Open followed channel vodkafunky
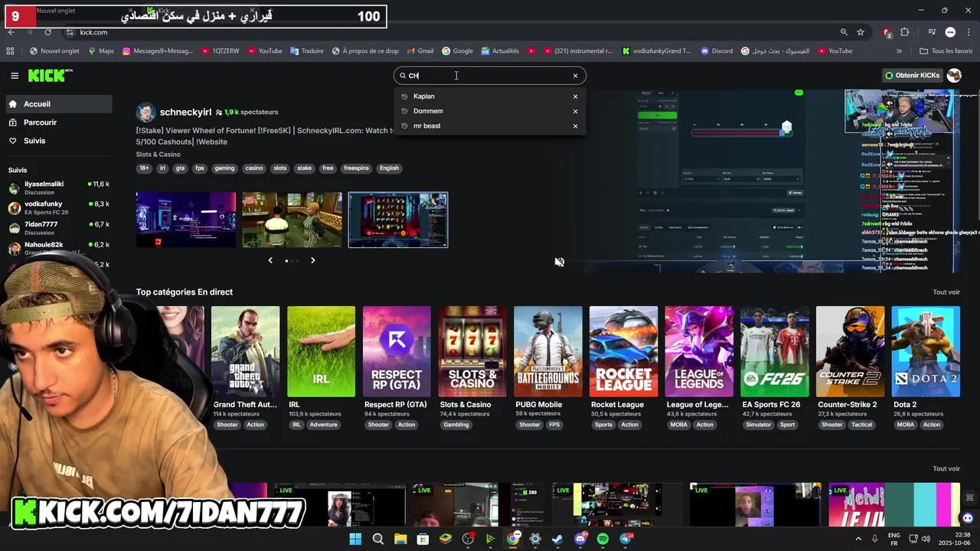The width and height of the screenshot is (980, 551). [58, 207]
